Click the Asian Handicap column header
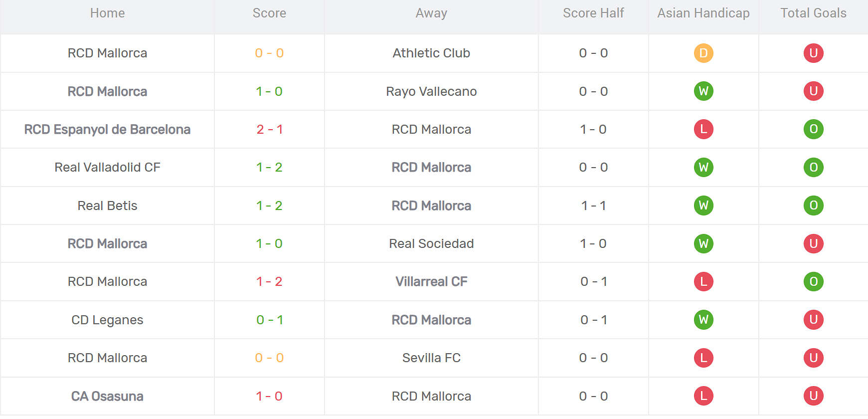The width and height of the screenshot is (868, 419). click(x=703, y=13)
